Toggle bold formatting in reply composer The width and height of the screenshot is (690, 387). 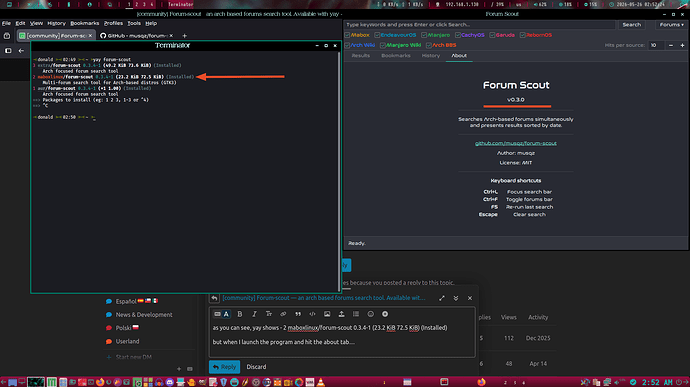pos(240,314)
